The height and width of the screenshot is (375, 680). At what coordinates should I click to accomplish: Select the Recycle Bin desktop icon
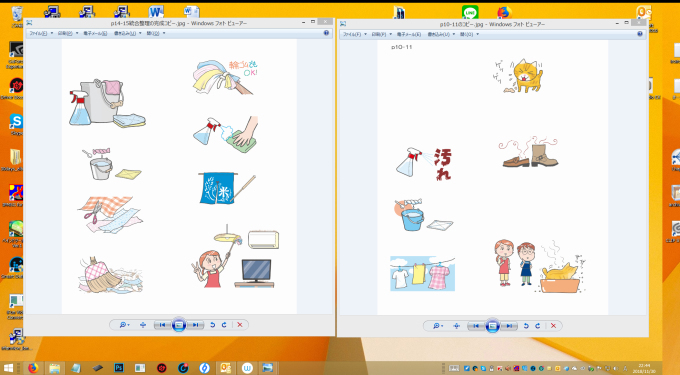[x=17, y=16]
